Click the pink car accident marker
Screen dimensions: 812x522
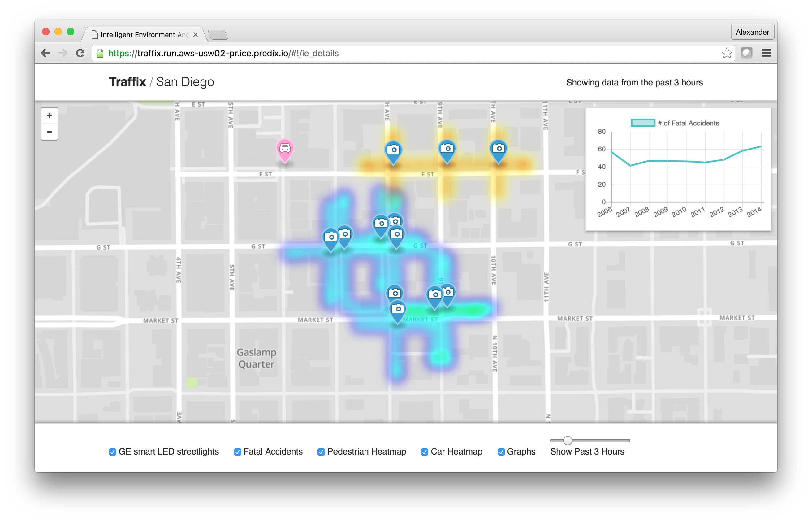[285, 150]
